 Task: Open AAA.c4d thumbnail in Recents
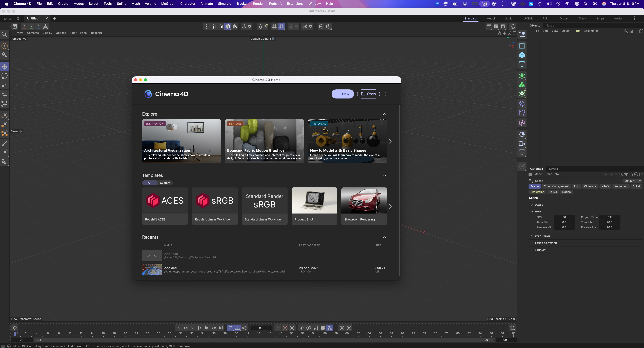pyautogui.click(x=152, y=270)
